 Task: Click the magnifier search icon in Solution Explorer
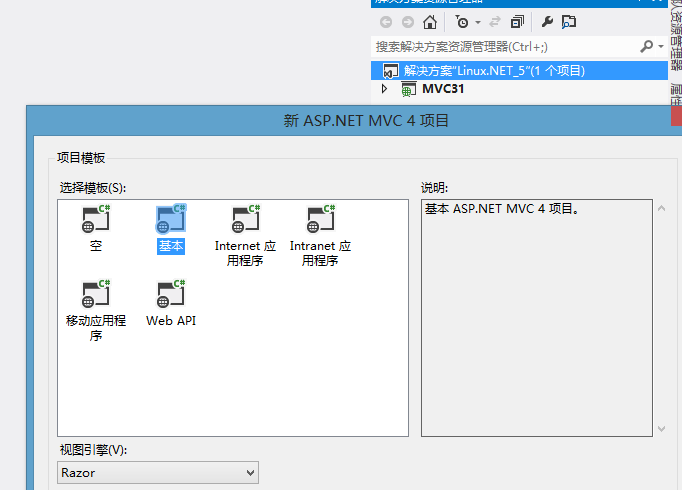(x=647, y=46)
